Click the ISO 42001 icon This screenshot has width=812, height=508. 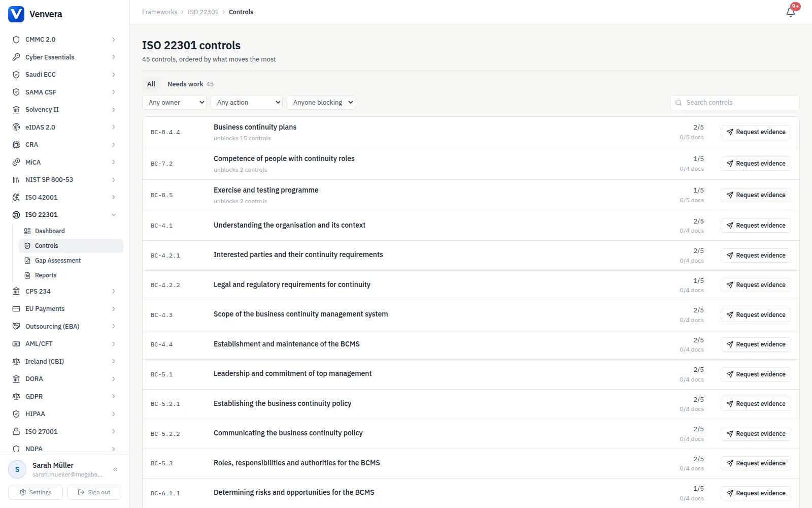click(x=16, y=197)
